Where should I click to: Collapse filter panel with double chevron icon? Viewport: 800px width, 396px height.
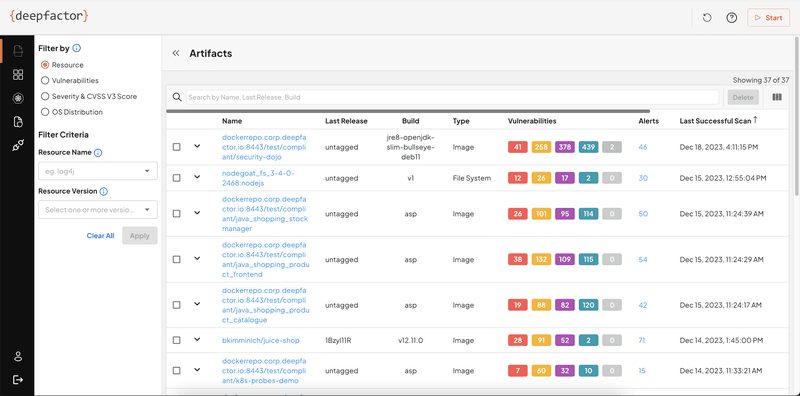click(x=176, y=53)
